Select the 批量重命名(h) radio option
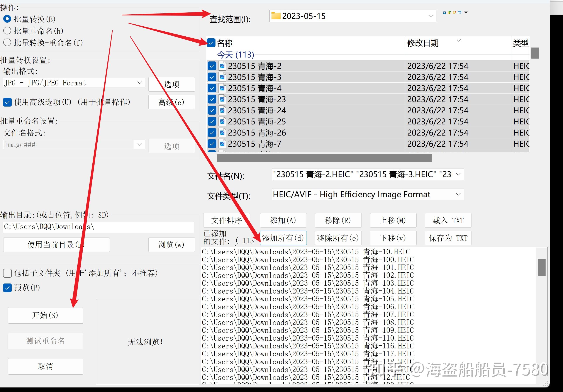This screenshot has height=392, width=563. tap(7, 31)
